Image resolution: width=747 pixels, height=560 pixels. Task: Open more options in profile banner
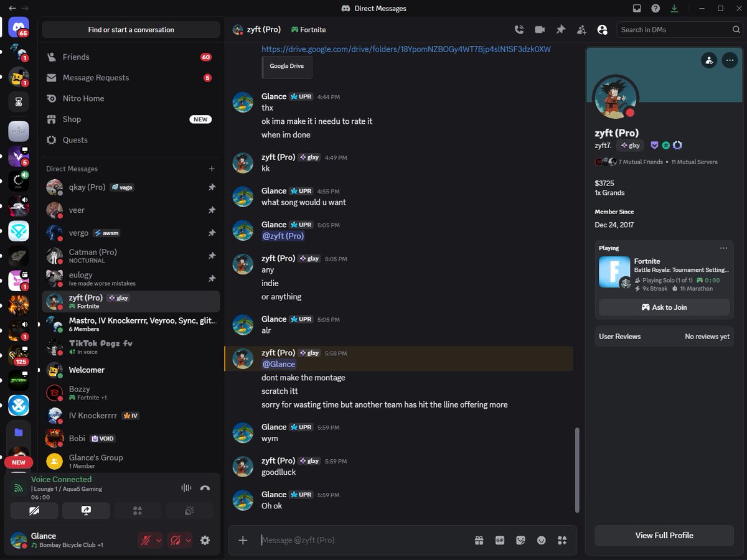click(730, 60)
